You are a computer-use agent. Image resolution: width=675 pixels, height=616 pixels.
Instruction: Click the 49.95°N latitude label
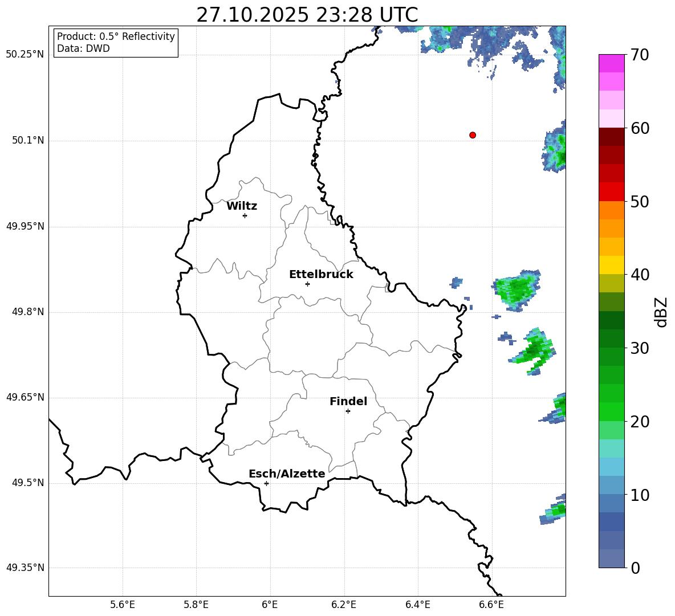click(x=25, y=226)
